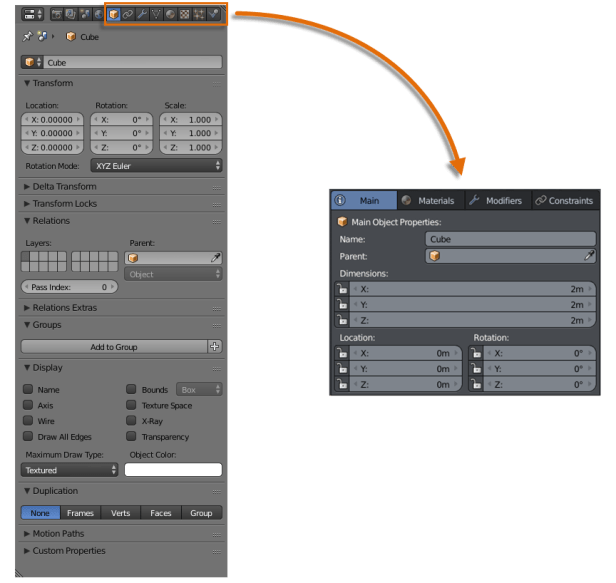Enable the Transparency checkbox

[131, 436]
